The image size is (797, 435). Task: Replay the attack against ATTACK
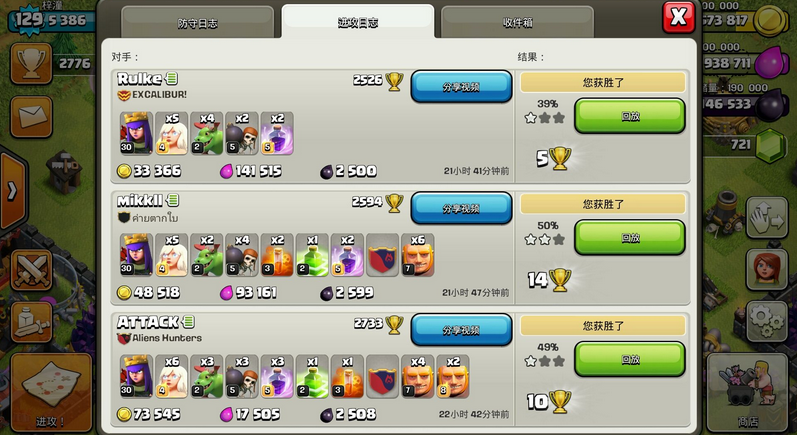click(630, 359)
